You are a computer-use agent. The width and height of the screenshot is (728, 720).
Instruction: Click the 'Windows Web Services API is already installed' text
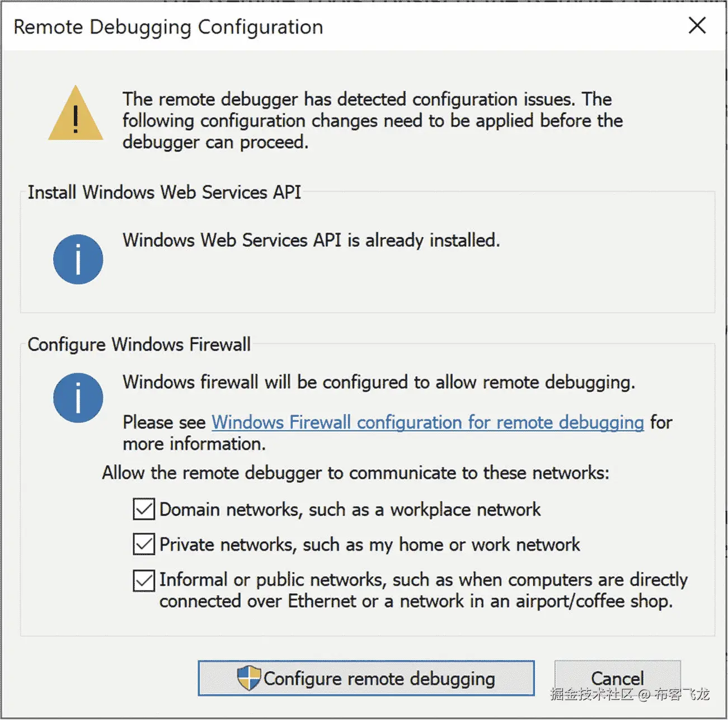coord(311,241)
